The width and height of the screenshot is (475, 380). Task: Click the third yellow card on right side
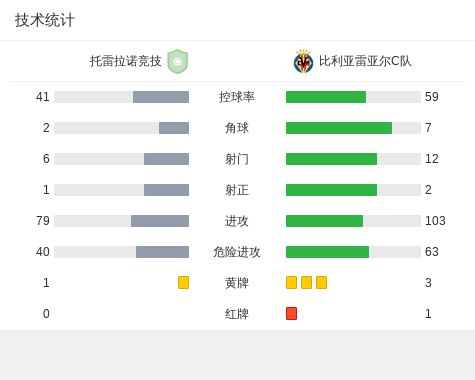321,282
